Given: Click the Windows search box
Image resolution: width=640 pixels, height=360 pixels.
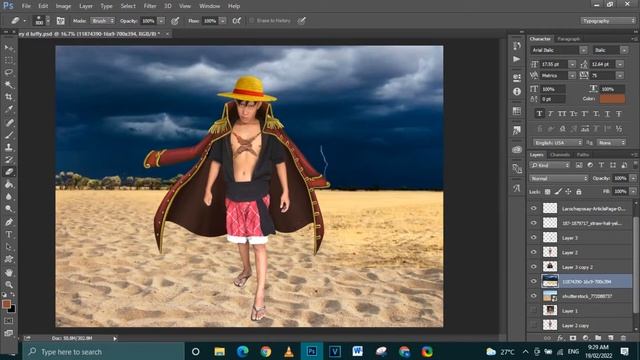Looking at the screenshot, I should 103,351.
